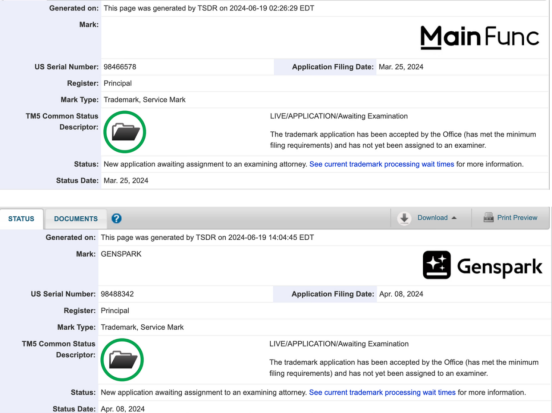Click the MainFunc status folder icon
Viewport: 552px width, 413px height.
click(x=125, y=132)
